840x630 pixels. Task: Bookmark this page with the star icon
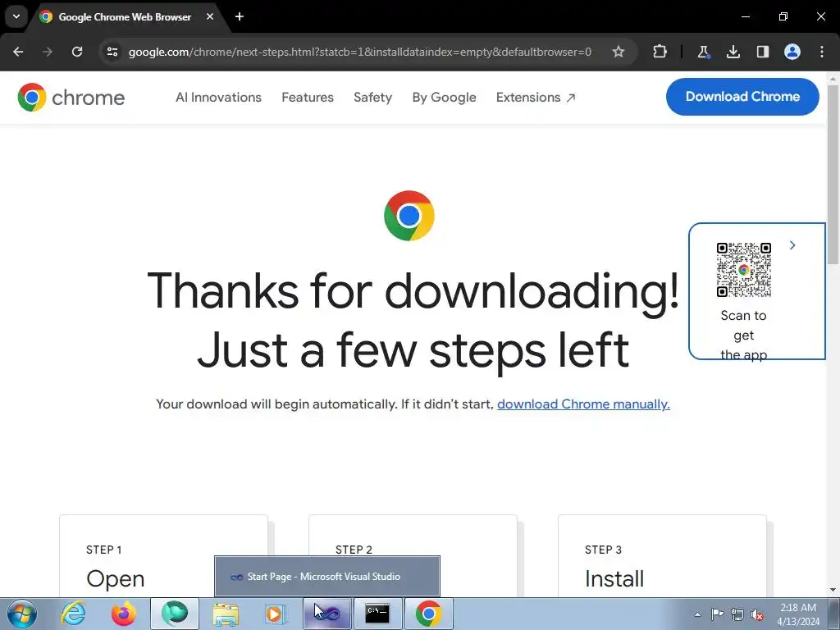(x=619, y=52)
